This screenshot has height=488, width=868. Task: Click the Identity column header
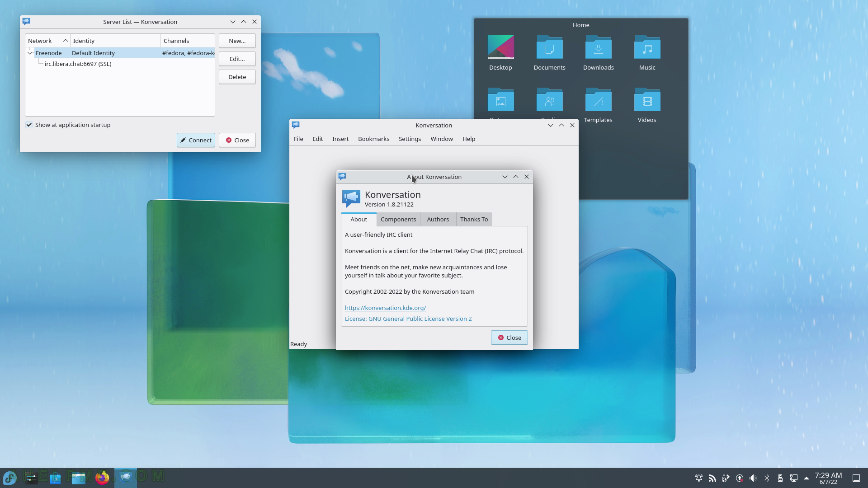pyautogui.click(x=115, y=41)
